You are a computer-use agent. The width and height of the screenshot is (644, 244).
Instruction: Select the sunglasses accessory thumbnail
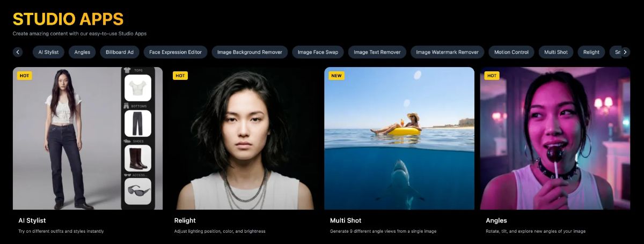tap(138, 191)
